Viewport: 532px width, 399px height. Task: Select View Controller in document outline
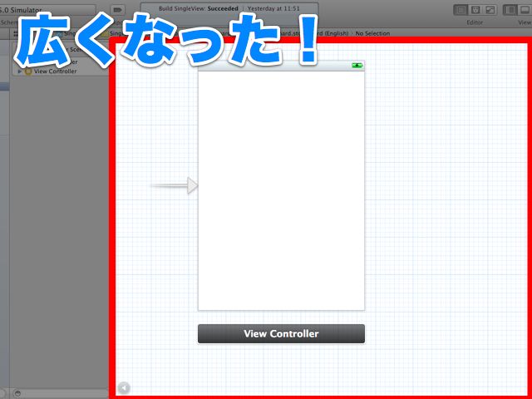(x=56, y=71)
